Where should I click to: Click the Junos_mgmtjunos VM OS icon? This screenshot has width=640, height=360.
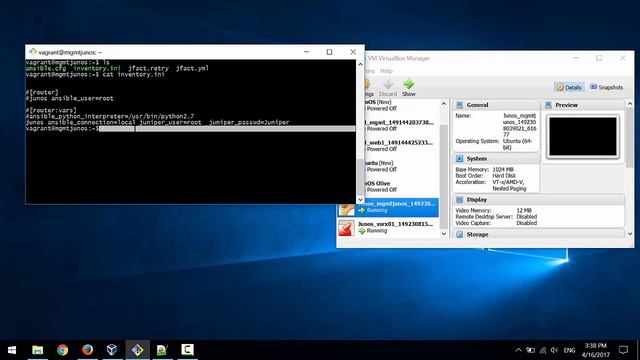[346, 209]
